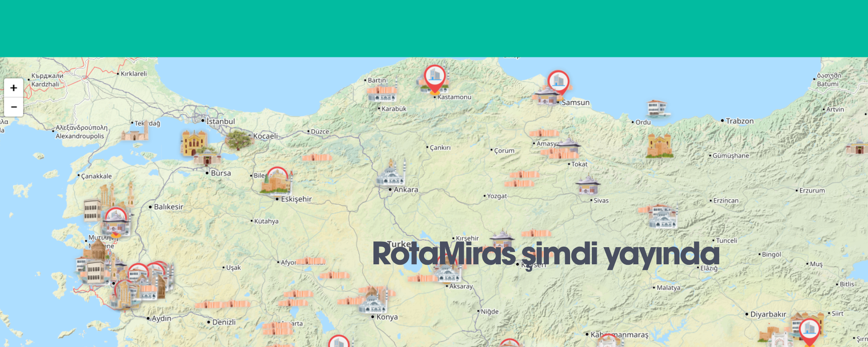Open the yellow castle icon south of Trabzon
868x347 pixels.
tap(659, 145)
